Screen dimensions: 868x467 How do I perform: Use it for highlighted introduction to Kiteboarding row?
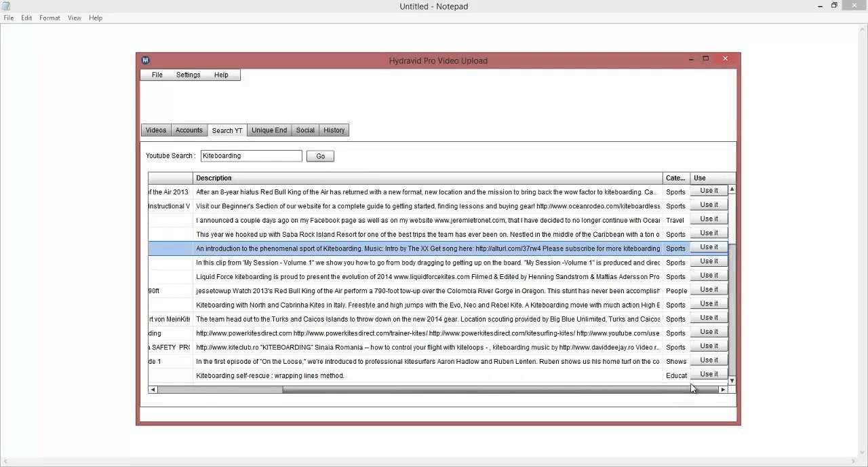pyautogui.click(x=709, y=247)
